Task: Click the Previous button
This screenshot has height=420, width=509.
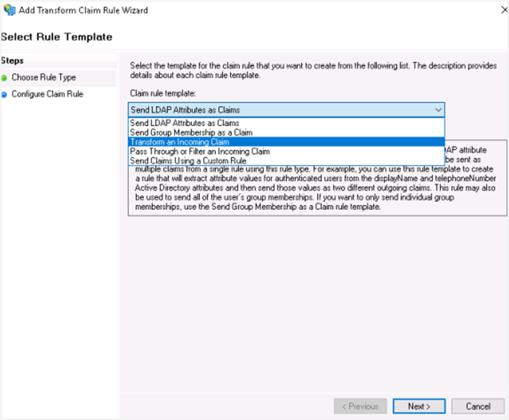Action: pyautogui.click(x=360, y=406)
